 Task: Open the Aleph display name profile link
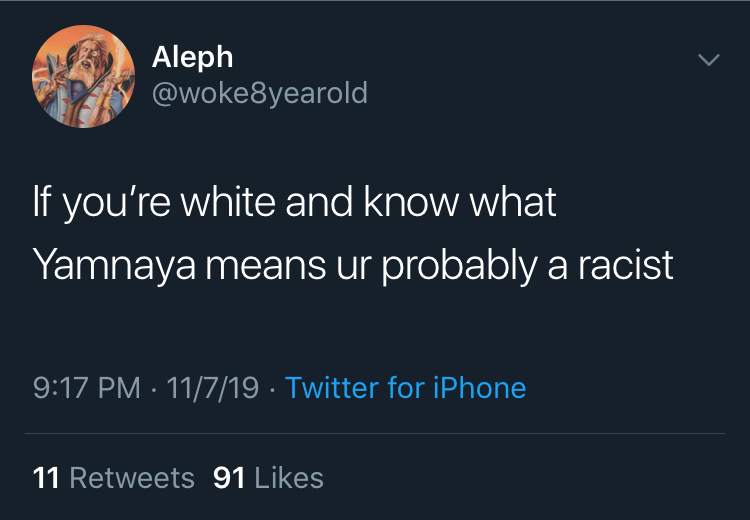point(192,58)
